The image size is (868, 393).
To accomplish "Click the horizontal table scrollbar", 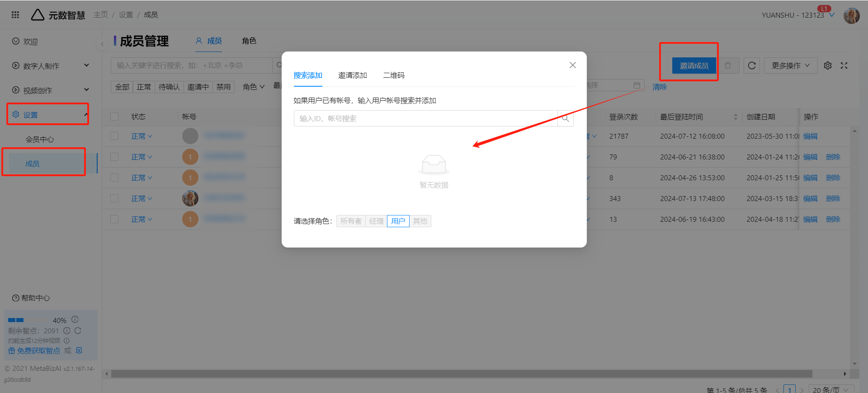I will coord(461,374).
